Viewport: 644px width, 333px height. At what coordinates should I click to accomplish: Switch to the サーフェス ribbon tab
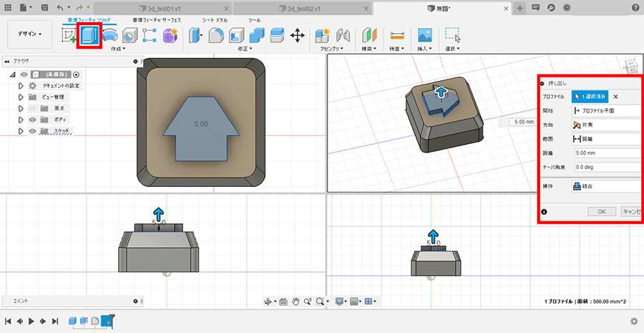pyautogui.click(x=157, y=20)
